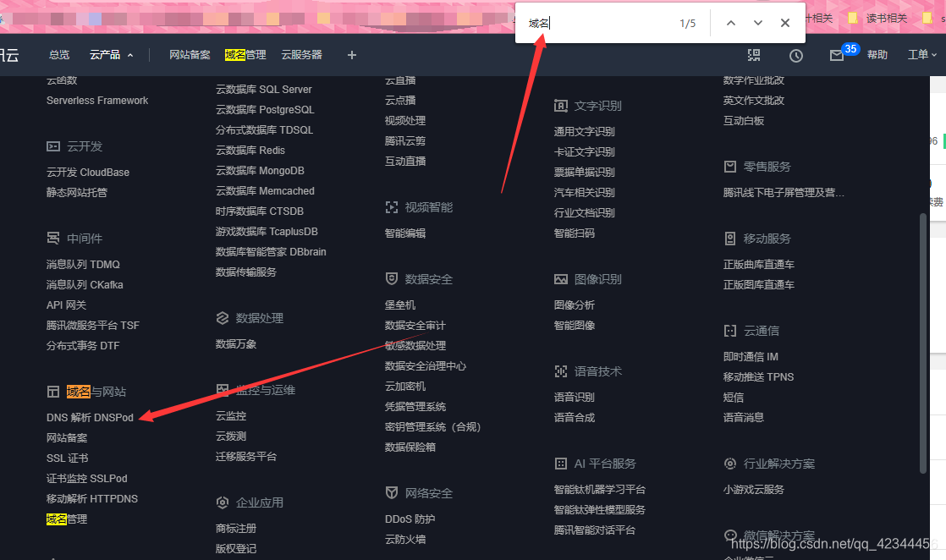Open the 帮助 menu
The image size is (946, 560).
point(877,55)
